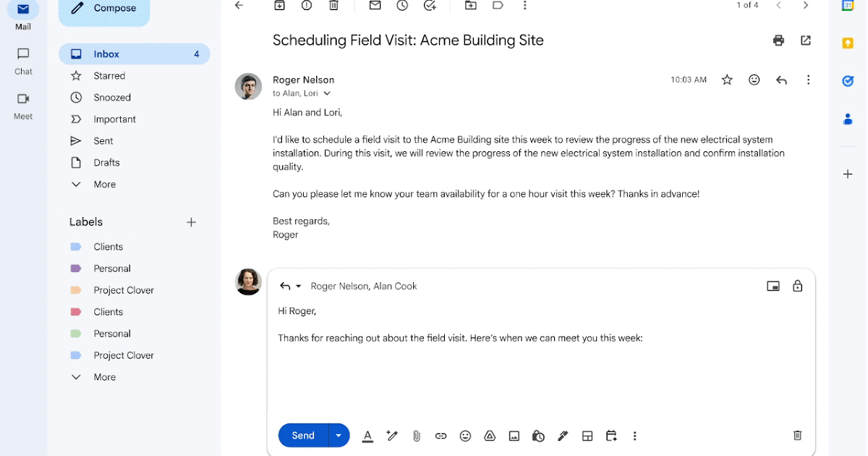Mark the email as unread
The image size is (868, 456).
pos(375,6)
